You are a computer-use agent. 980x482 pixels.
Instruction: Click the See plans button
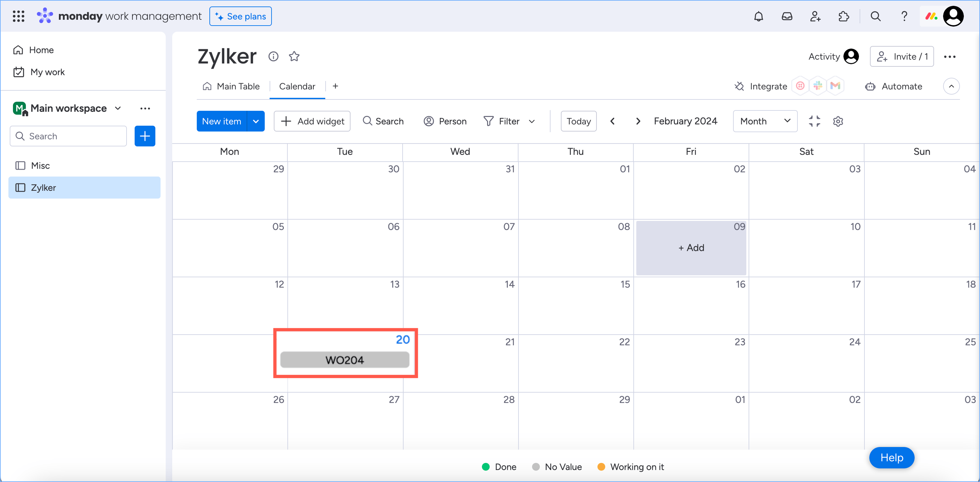pos(240,17)
